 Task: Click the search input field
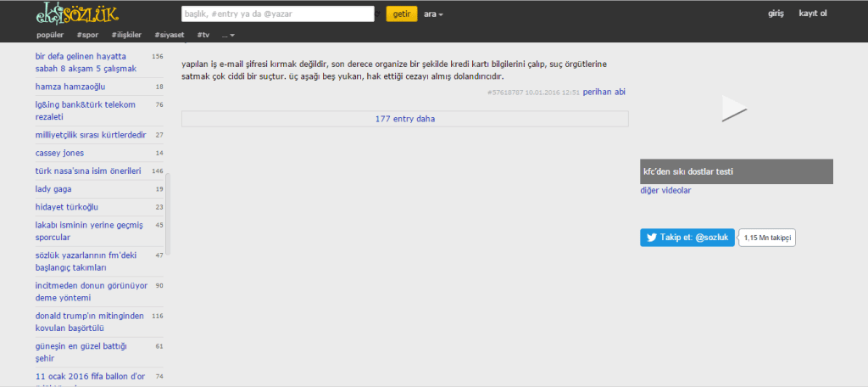(278, 14)
